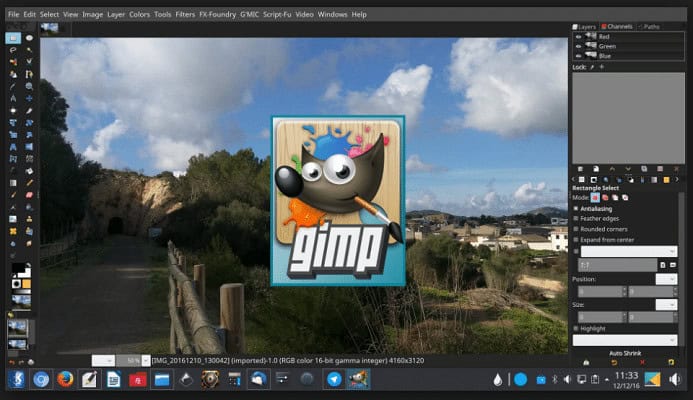Image resolution: width=693 pixels, height=400 pixels.
Task: Expand hidden system tray icons arrow
Action: click(x=607, y=380)
